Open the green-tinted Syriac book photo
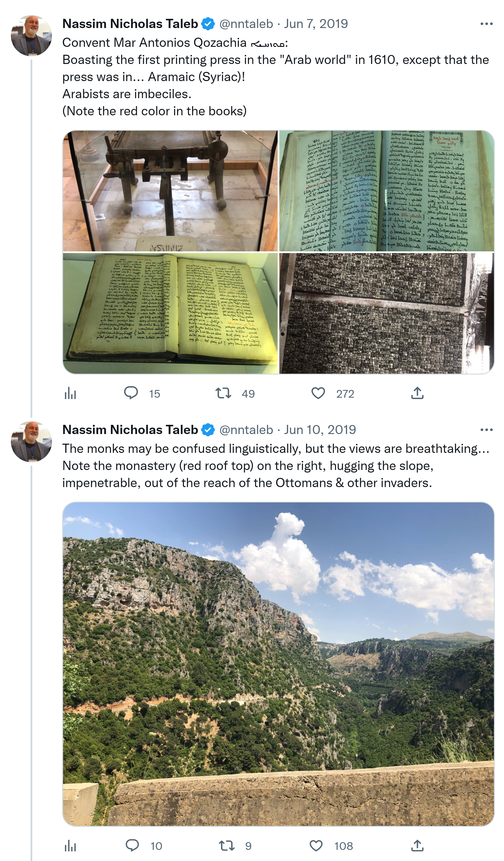 386,191
